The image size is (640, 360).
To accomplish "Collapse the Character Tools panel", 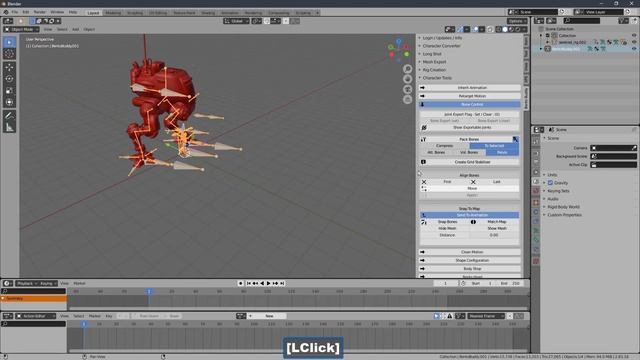I will (x=437, y=78).
